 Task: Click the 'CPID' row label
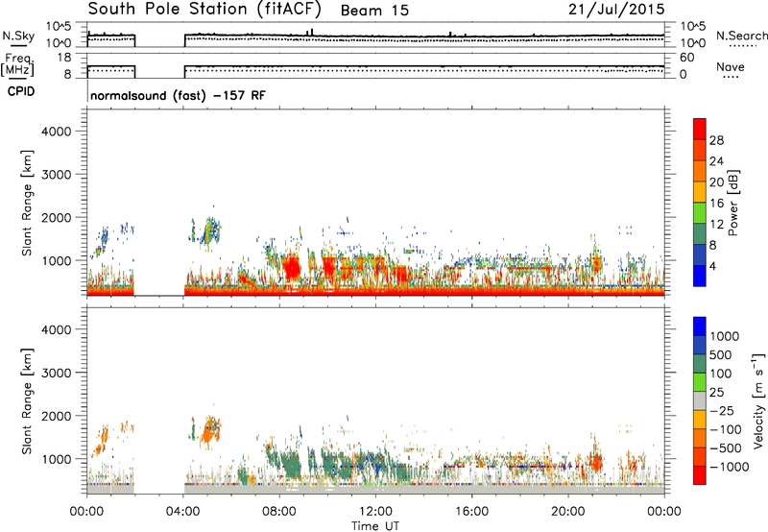[21, 91]
